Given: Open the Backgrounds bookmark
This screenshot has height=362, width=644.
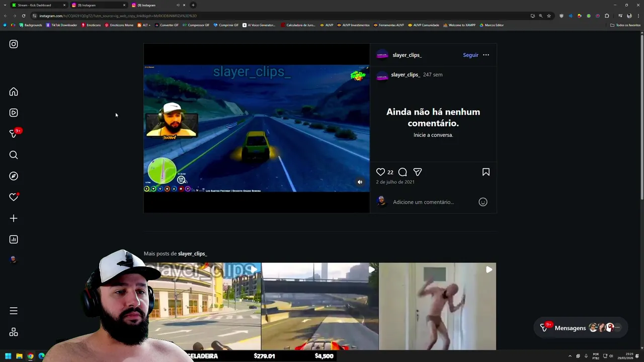Looking at the screenshot, I should point(31,25).
